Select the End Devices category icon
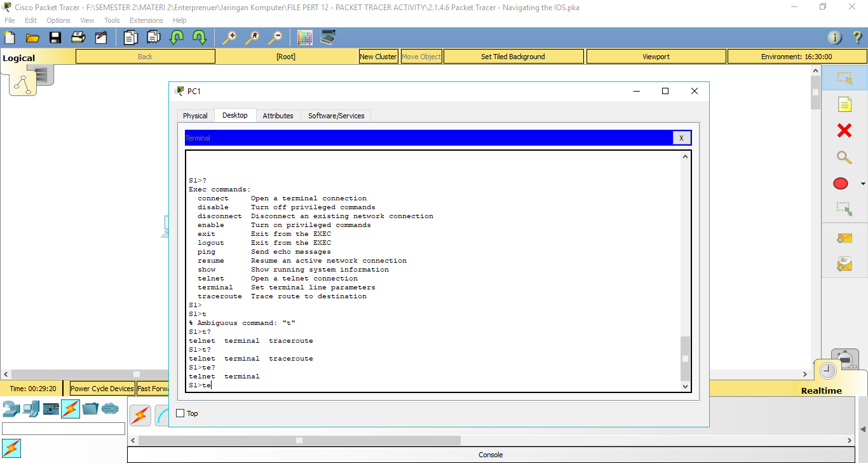This screenshot has height=463, width=868. tap(31, 409)
